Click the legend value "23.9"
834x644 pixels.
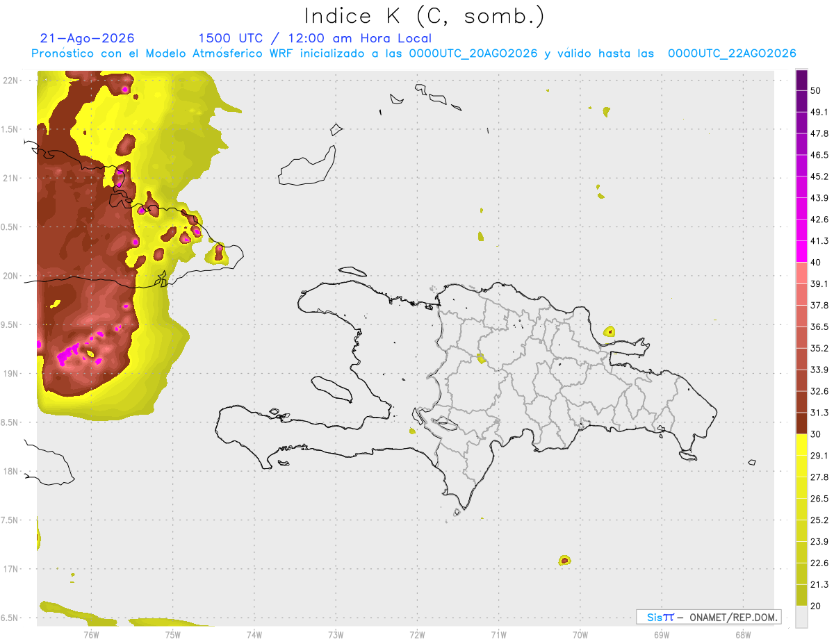click(x=819, y=541)
